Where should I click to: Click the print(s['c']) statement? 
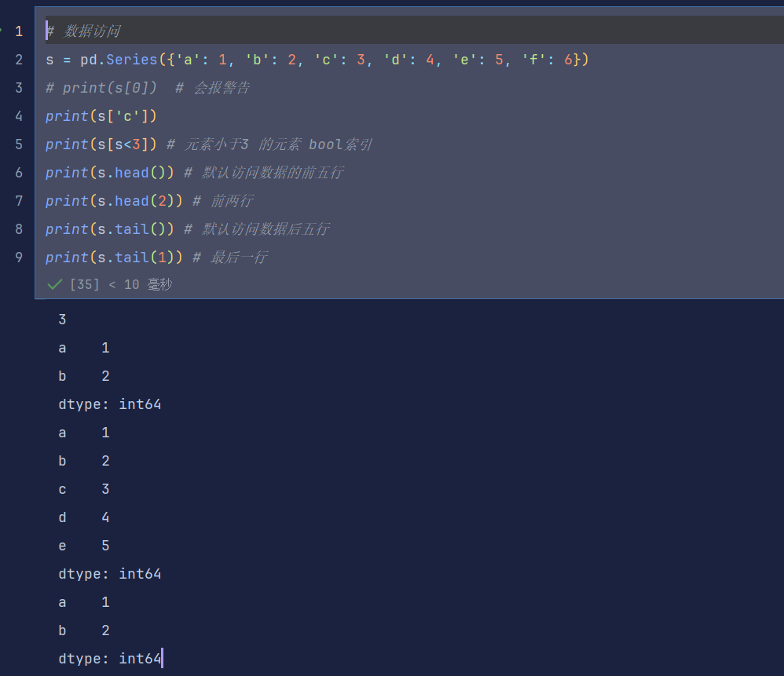(101, 116)
